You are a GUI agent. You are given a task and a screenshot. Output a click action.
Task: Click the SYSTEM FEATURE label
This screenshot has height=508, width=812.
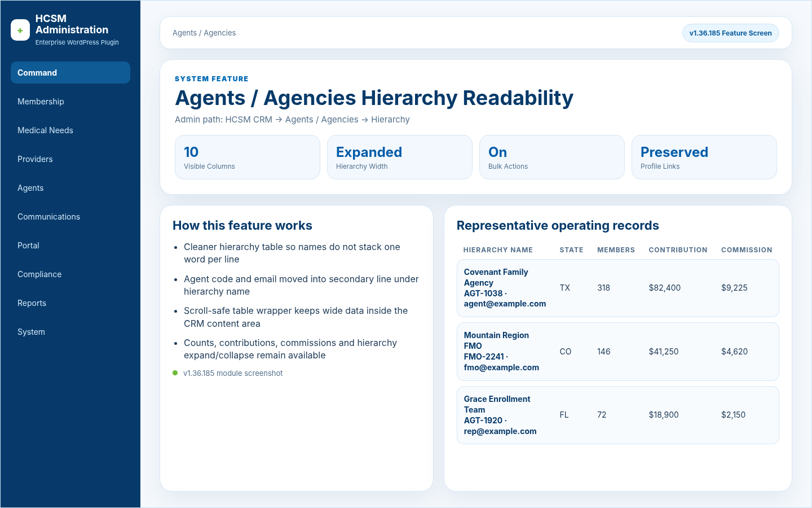point(211,79)
